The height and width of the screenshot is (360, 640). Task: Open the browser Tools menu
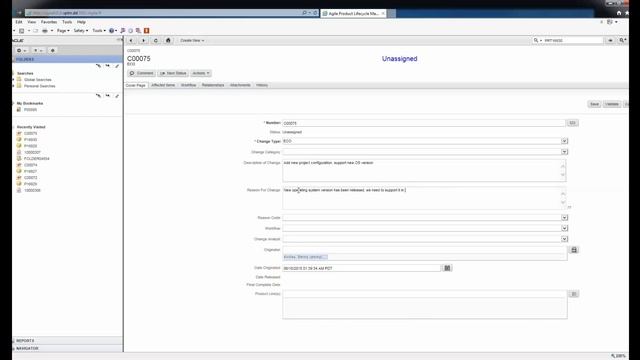point(67,22)
